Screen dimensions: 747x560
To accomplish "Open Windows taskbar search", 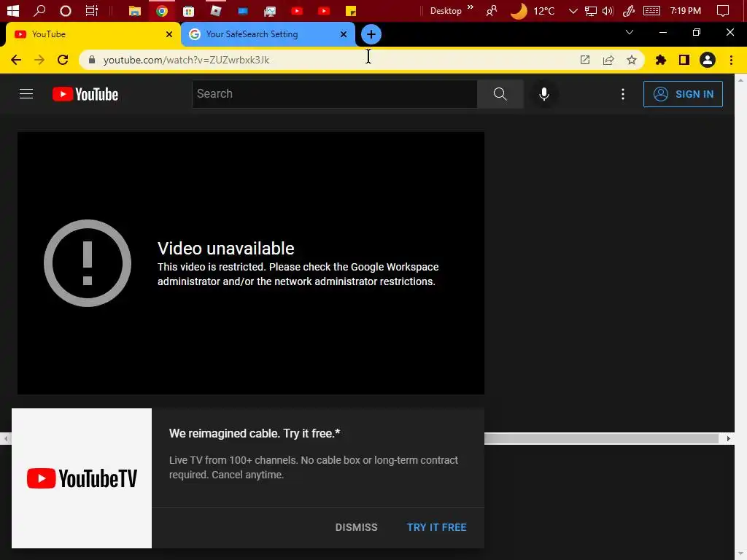I will click(39, 10).
